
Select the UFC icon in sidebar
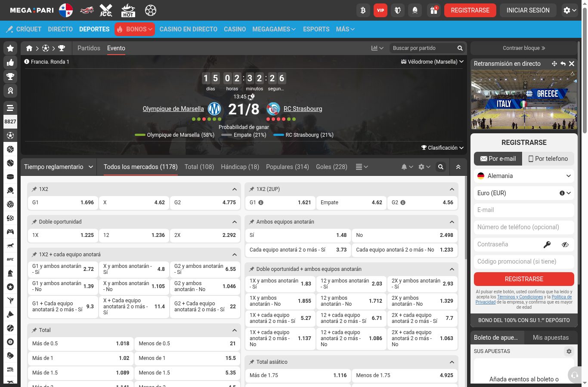(x=10, y=259)
